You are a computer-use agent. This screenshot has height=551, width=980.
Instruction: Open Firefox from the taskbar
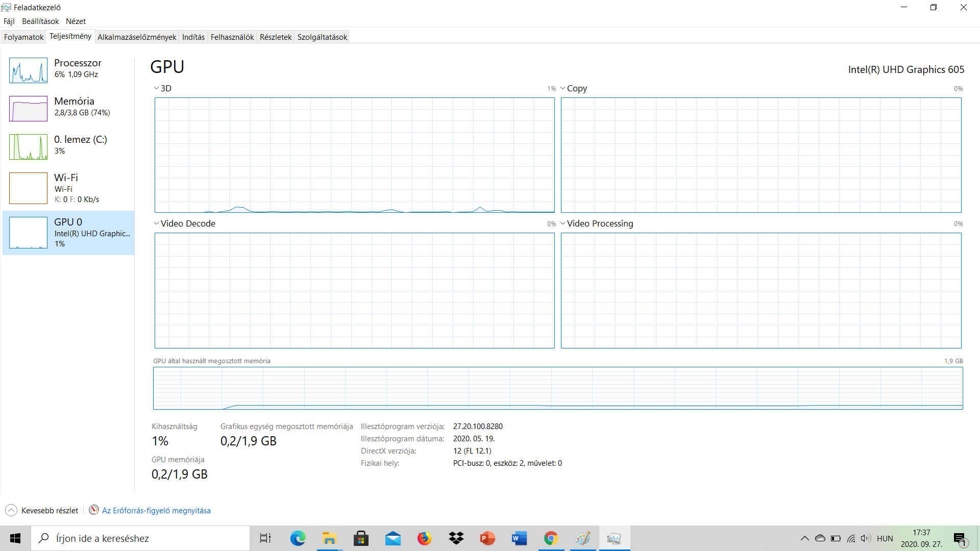(x=424, y=538)
